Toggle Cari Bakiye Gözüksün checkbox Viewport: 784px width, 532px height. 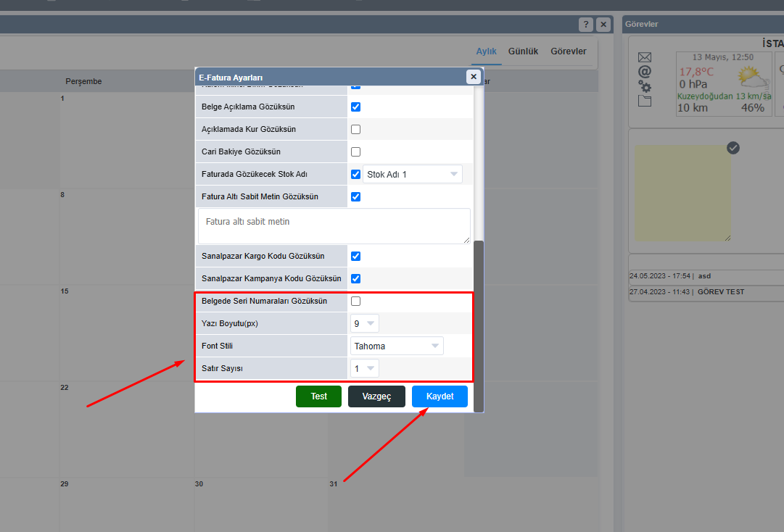tap(355, 152)
